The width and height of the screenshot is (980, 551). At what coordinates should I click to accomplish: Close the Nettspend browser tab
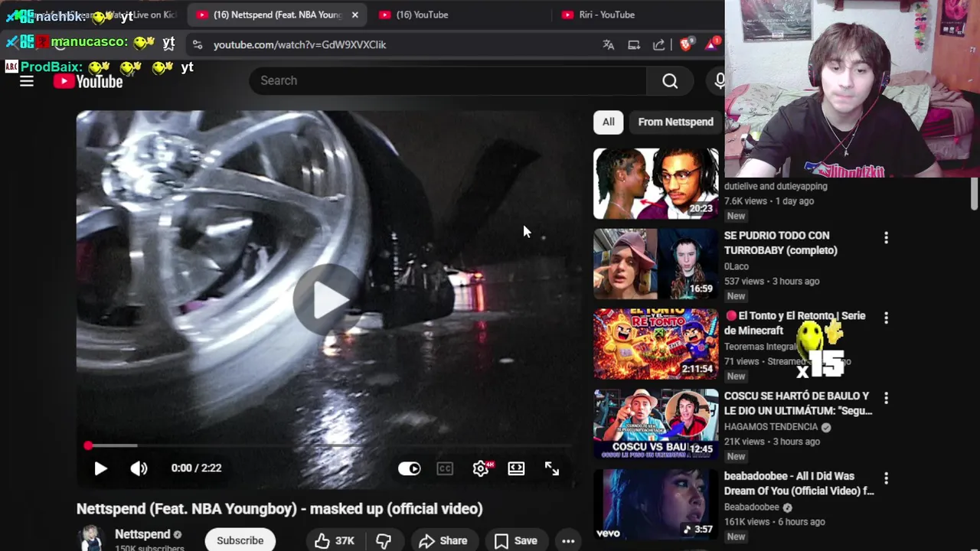354,15
